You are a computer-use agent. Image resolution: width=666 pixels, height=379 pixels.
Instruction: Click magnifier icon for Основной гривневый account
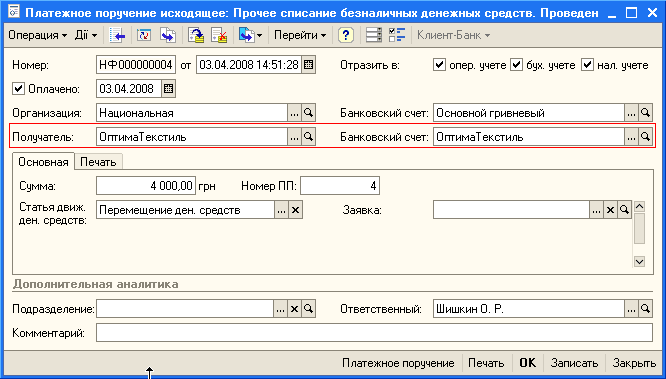[646, 113]
